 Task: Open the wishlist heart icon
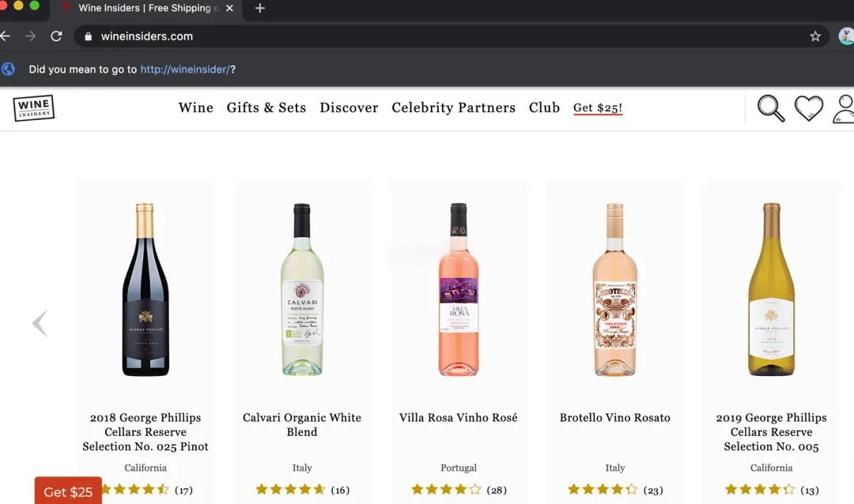coord(809,108)
